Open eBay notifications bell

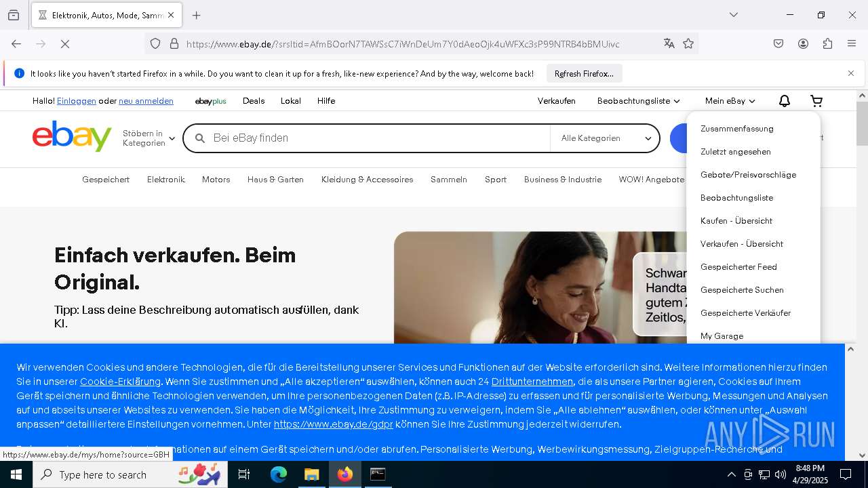tap(785, 101)
